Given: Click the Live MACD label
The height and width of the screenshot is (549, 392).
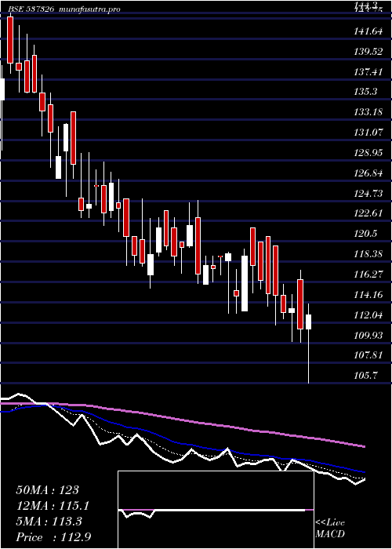Looking at the screenshot, I should tap(330, 529).
